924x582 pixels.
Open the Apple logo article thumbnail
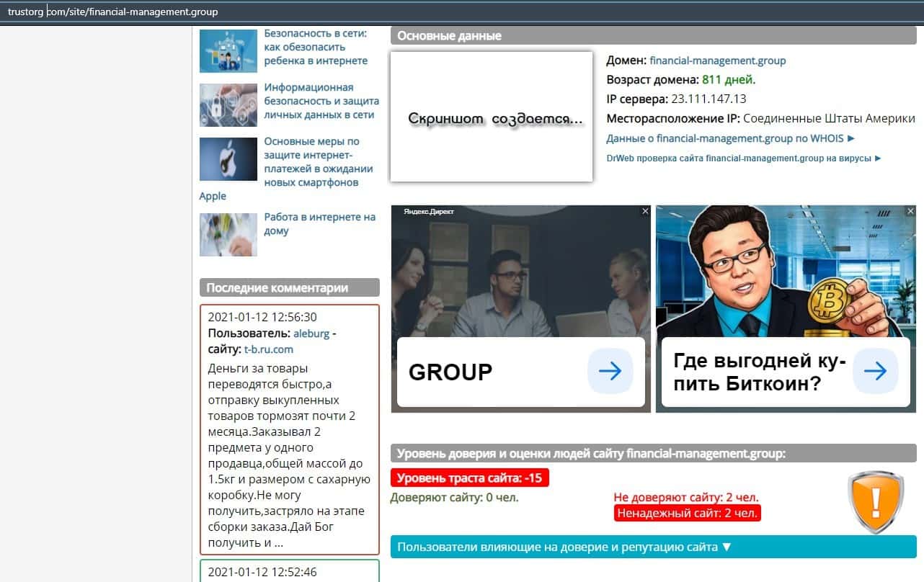tap(228, 159)
